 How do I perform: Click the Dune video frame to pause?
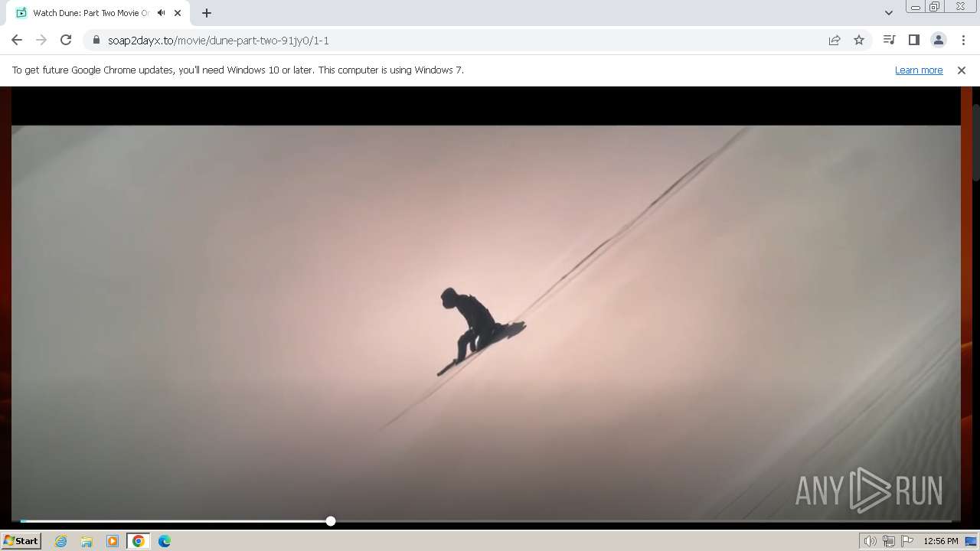point(485,321)
